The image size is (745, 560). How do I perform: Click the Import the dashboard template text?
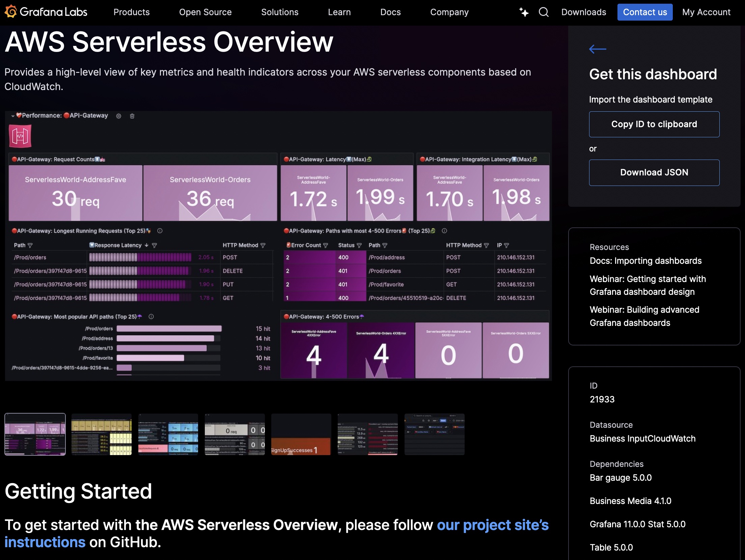point(651,100)
